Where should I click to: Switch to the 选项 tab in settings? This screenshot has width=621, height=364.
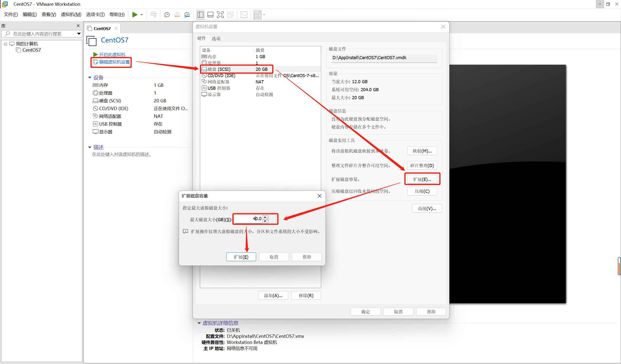tap(216, 39)
